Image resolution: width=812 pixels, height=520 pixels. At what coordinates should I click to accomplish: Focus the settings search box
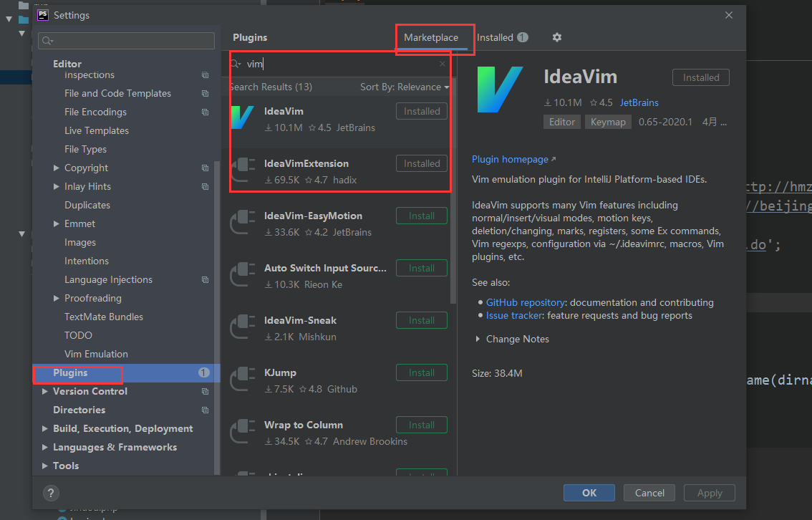[x=126, y=41]
